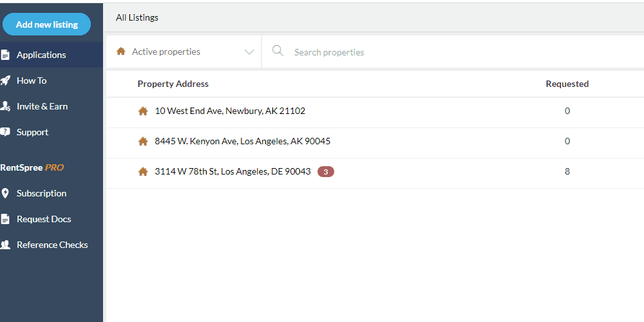Click the How To rocket icon
644x322 pixels.
coord(5,80)
